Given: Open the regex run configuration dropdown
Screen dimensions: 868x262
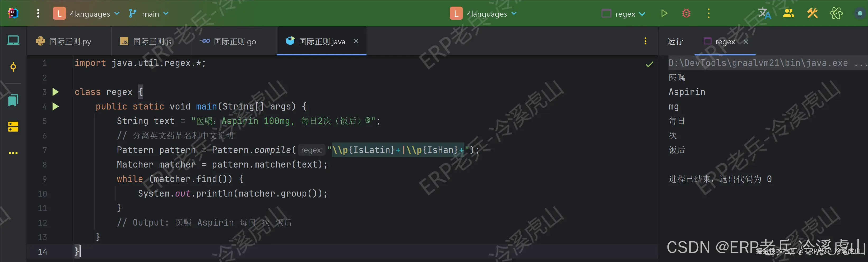Looking at the screenshot, I should coord(623,14).
